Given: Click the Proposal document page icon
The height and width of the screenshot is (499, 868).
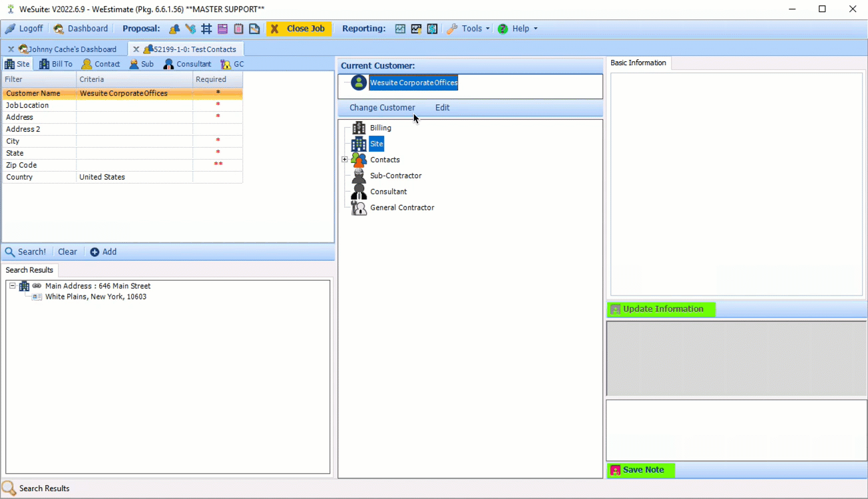Looking at the screenshot, I should 254,29.
